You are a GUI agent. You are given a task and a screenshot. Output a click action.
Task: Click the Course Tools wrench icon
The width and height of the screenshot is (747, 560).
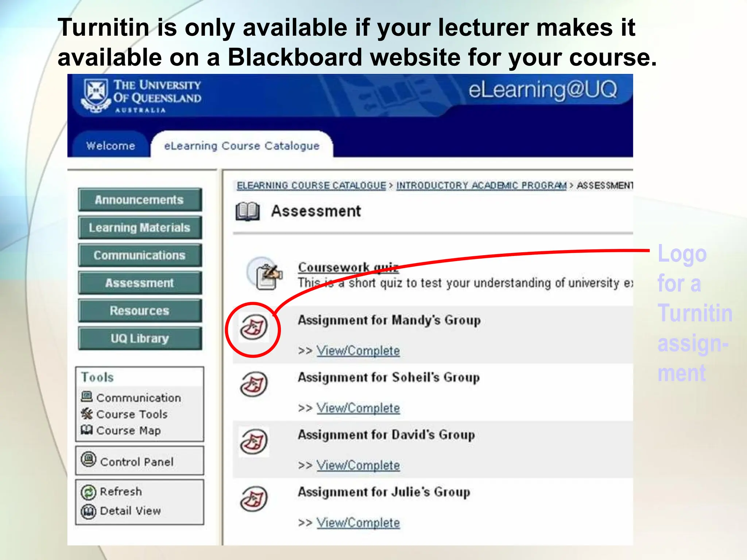[x=87, y=413]
